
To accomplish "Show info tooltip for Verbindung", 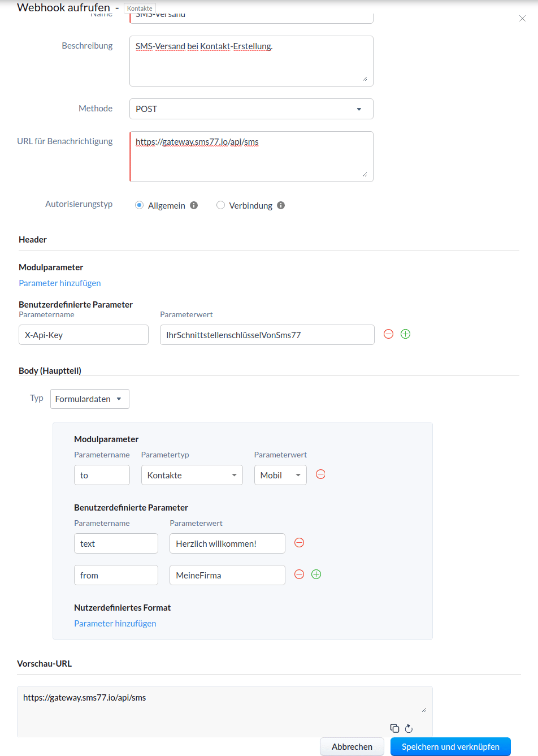I will 281,205.
